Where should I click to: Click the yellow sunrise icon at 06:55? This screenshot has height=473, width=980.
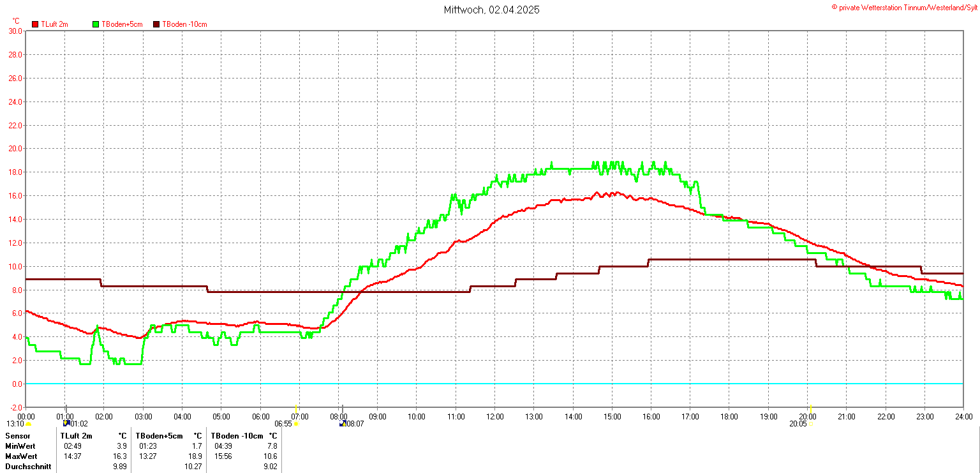coord(296,423)
